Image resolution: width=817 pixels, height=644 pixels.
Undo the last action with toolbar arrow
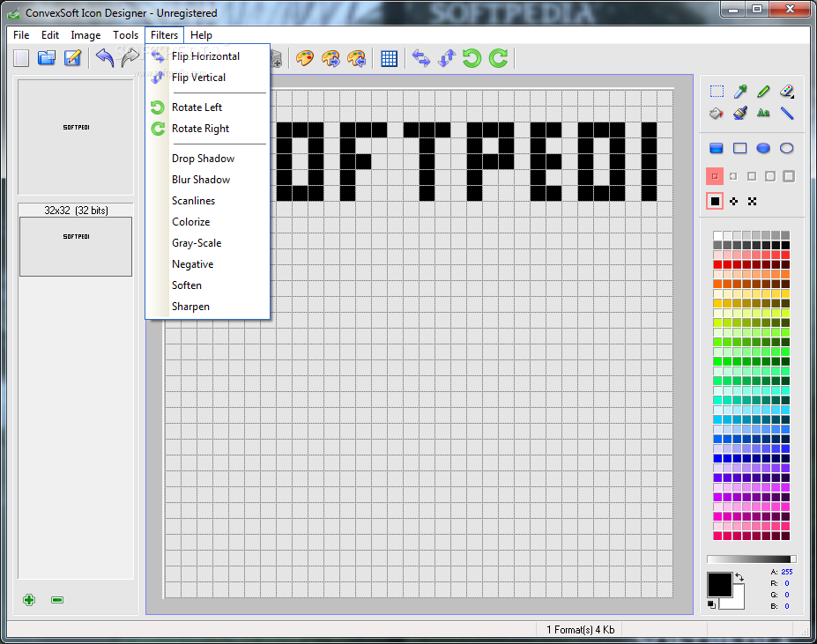105,58
